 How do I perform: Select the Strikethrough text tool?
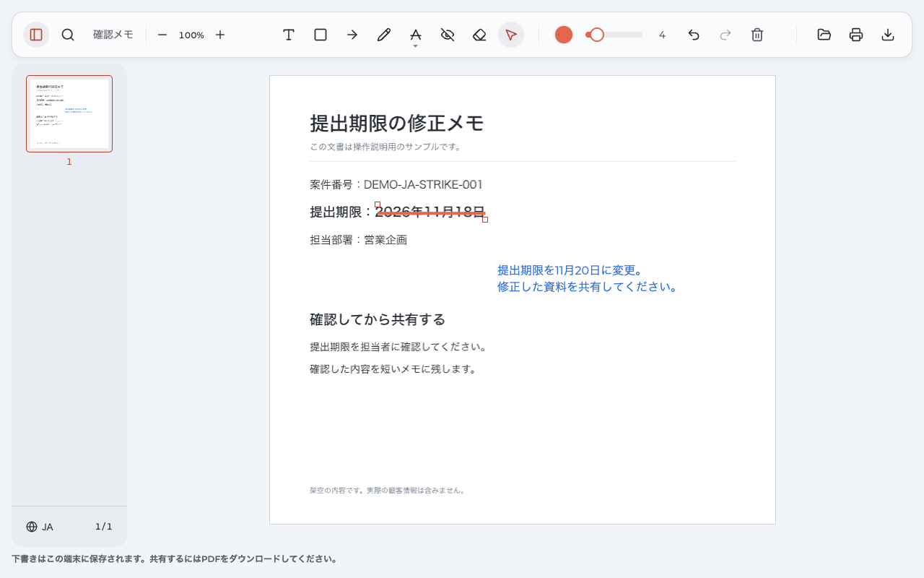416,34
